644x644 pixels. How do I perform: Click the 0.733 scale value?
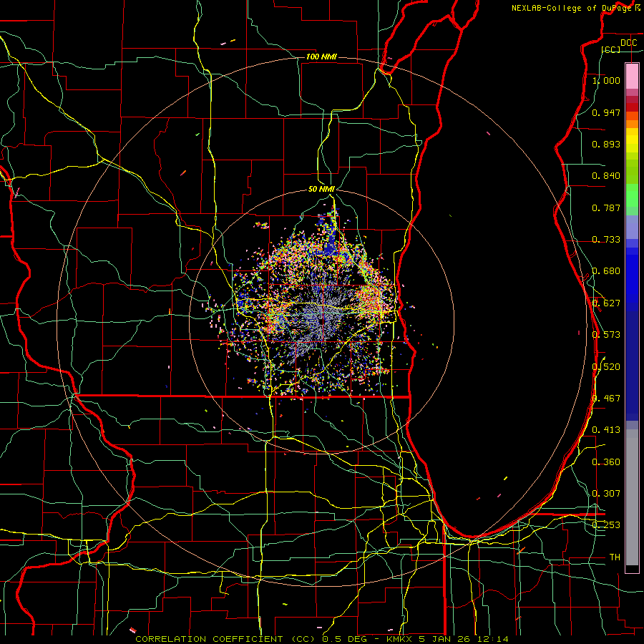[606, 240]
